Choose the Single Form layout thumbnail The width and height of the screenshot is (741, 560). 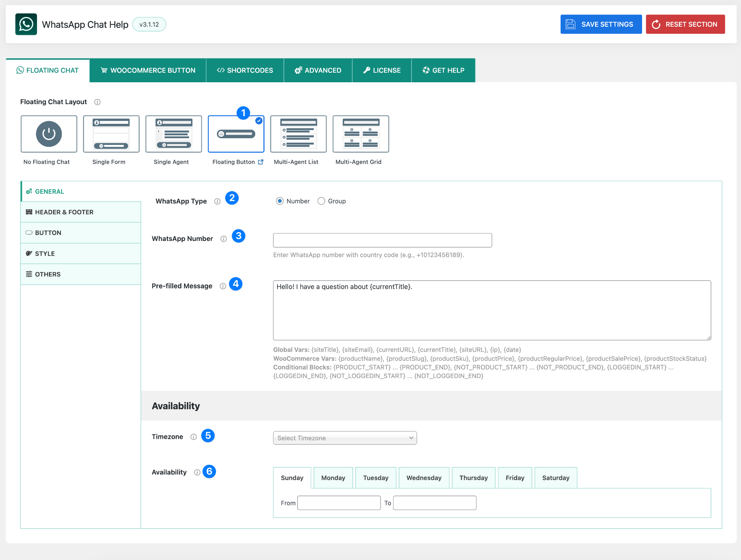pos(111,134)
